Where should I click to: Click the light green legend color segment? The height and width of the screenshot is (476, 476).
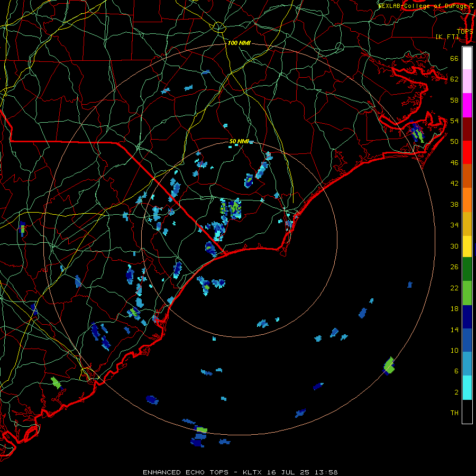click(467, 292)
